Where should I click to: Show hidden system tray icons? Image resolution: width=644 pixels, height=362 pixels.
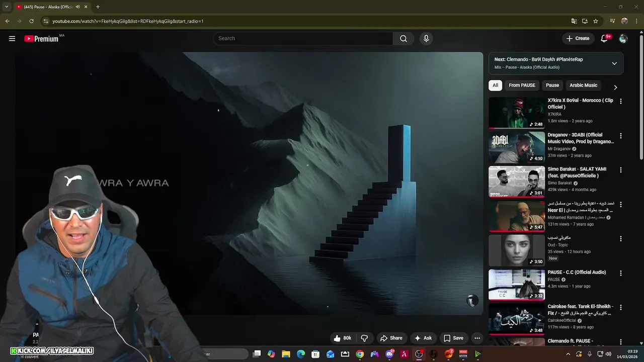568,354
